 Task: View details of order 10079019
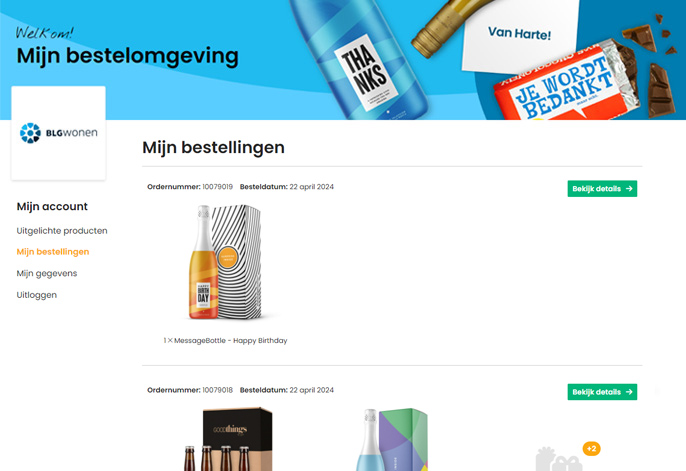[x=602, y=188]
